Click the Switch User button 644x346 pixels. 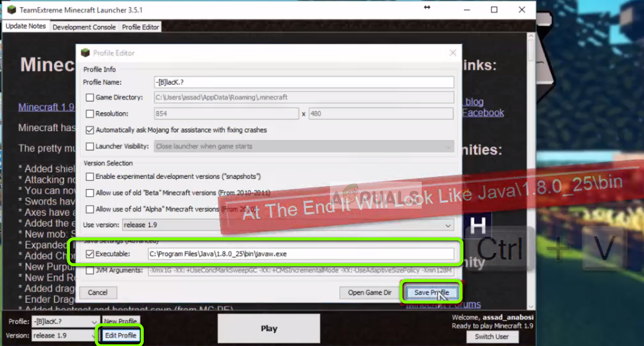[492, 337]
